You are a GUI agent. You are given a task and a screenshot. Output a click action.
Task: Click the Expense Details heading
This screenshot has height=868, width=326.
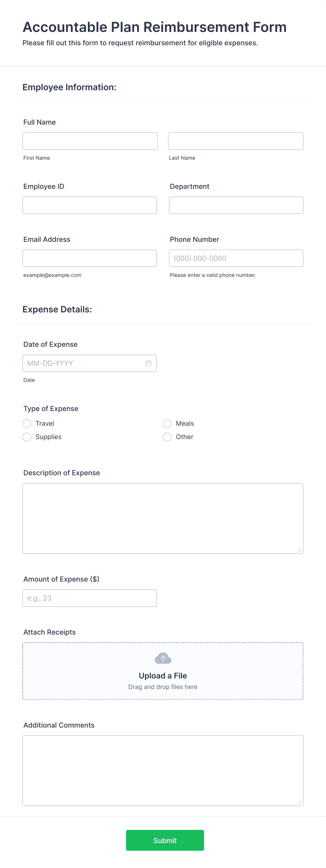tap(57, 309)
